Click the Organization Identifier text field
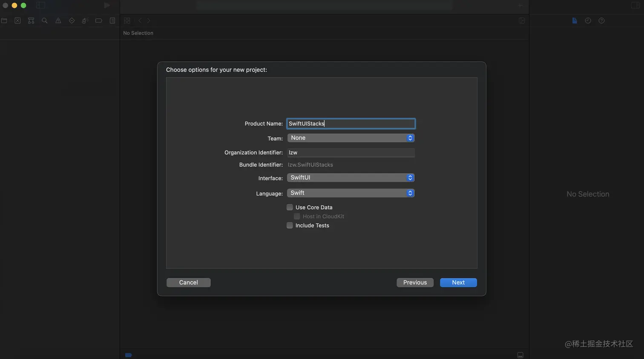Screen dimensions: 644x359 [351, 153]
